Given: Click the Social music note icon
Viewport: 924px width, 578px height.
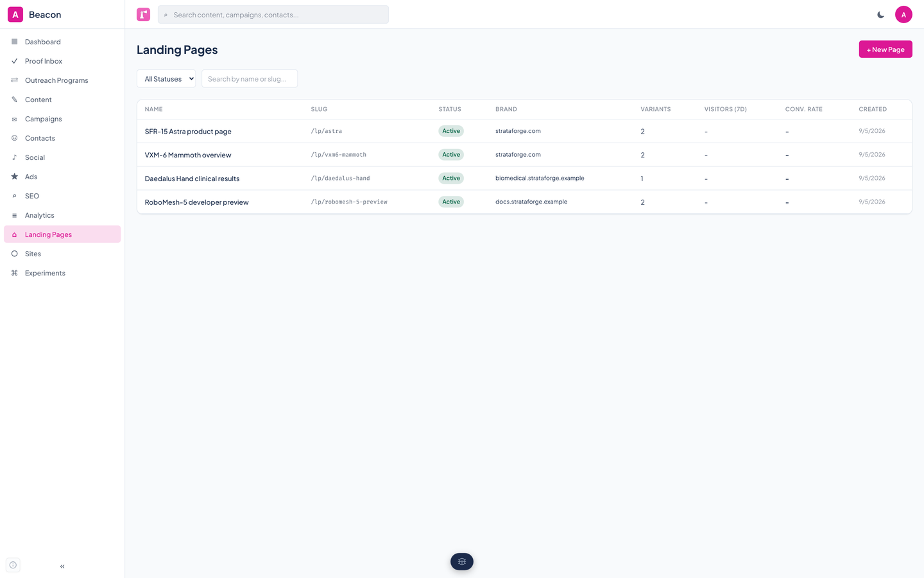Looking at the screenshot, I should pos(14,157).
